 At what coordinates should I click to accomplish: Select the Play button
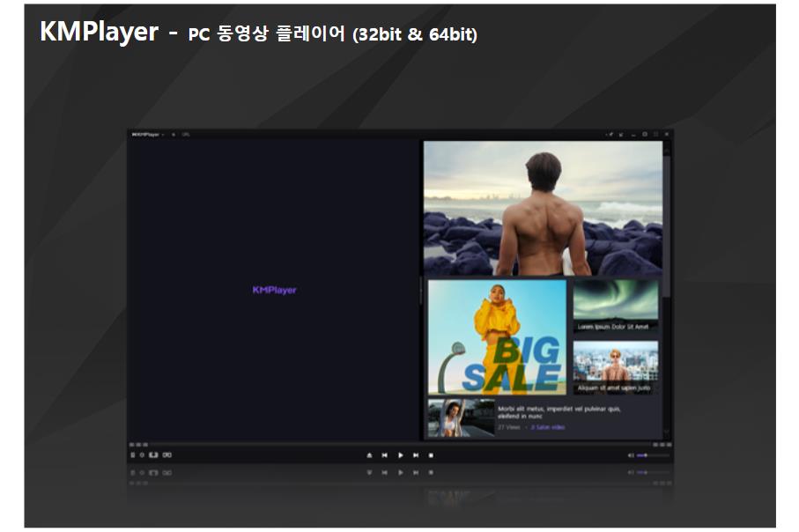(401, 455)
